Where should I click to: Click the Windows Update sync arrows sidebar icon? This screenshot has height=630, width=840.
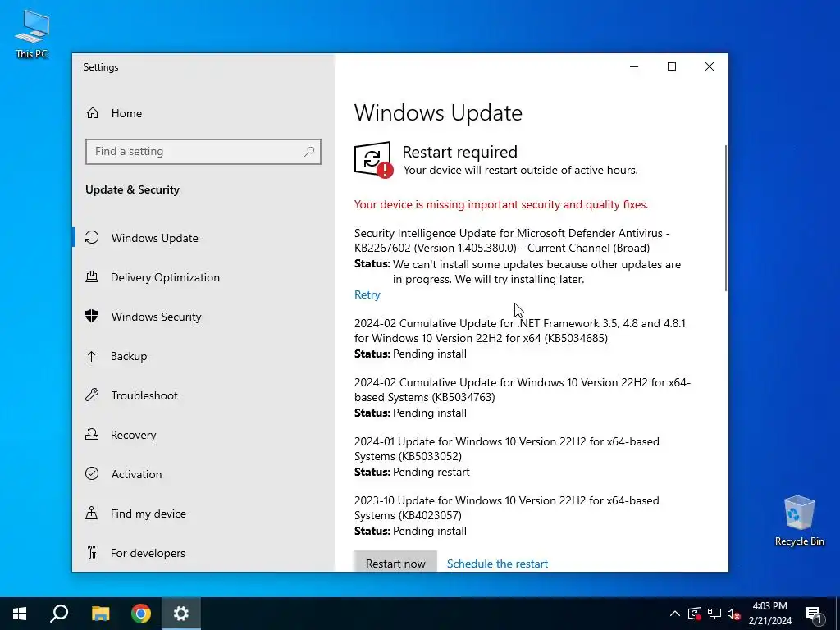92,237
